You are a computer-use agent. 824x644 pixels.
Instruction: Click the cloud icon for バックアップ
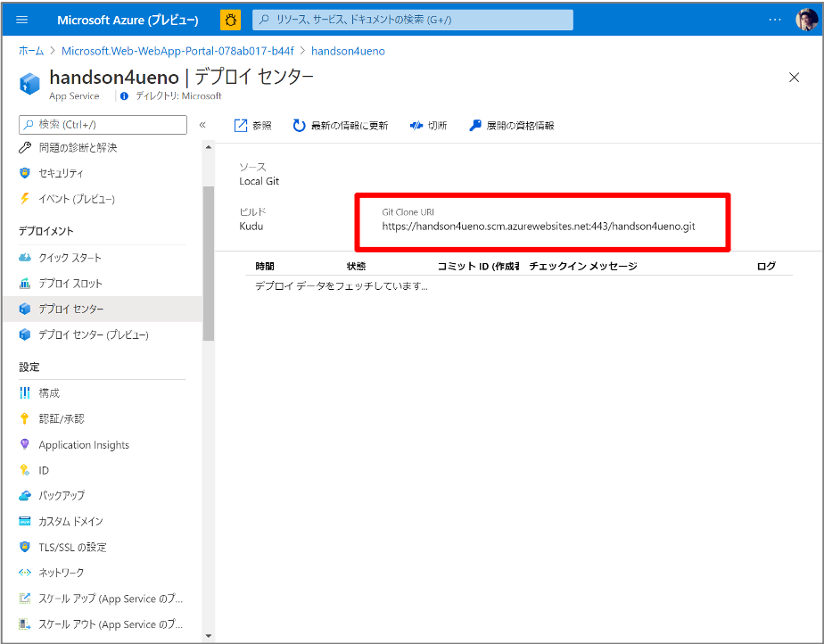(25, 495)
